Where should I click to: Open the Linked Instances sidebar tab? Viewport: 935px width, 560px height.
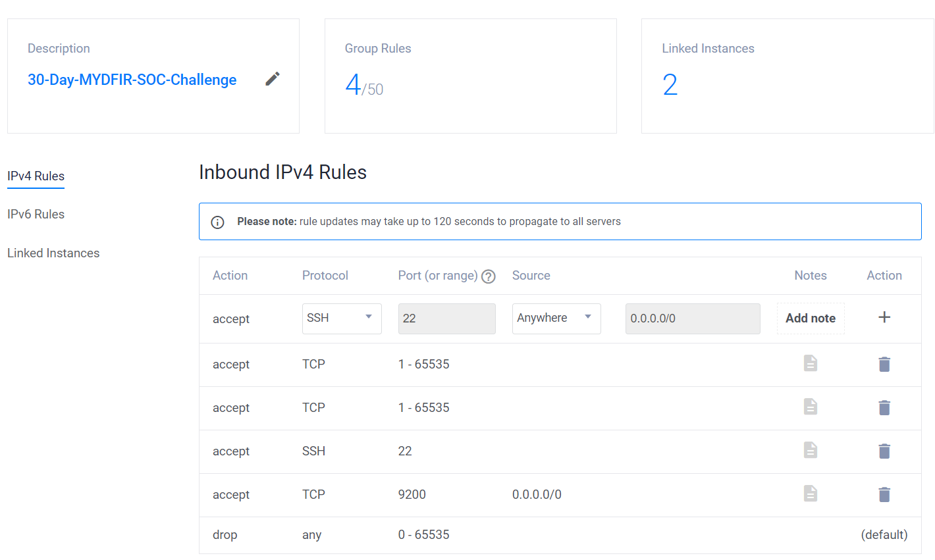pos(53,253)
